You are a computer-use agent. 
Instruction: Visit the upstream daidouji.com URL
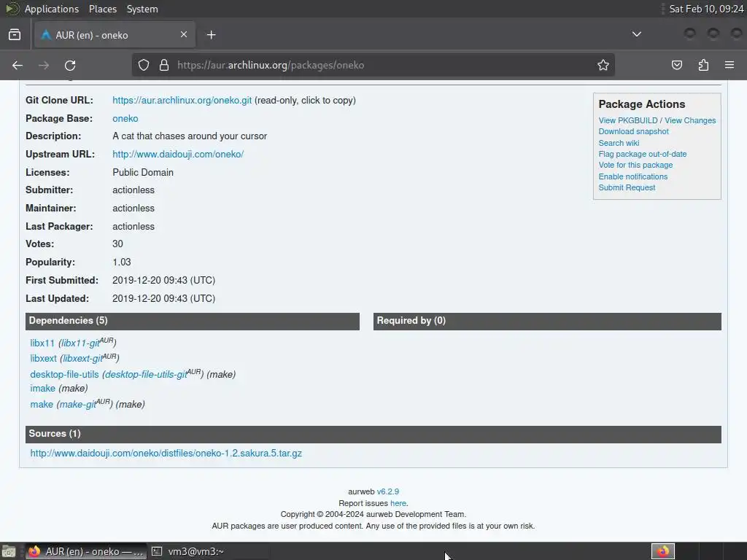click(178, 155)
